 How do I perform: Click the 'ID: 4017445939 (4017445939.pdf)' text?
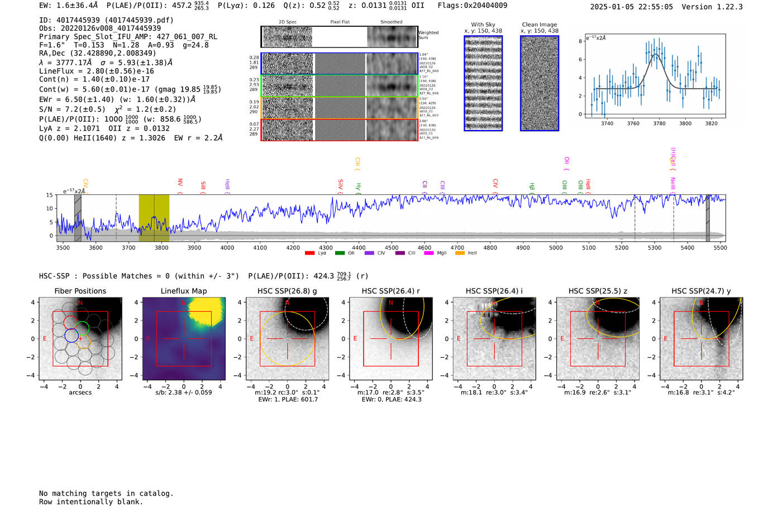point(106,20)
